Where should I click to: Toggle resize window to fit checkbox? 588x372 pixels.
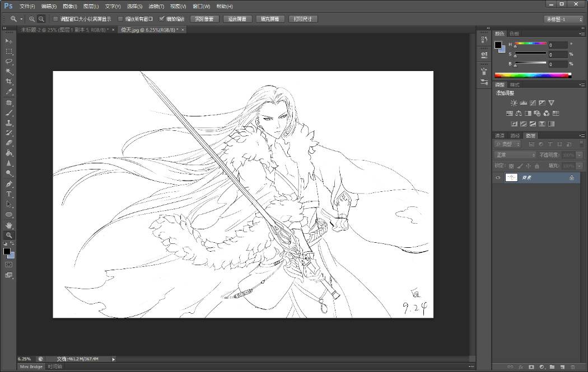tap(55, 18)
